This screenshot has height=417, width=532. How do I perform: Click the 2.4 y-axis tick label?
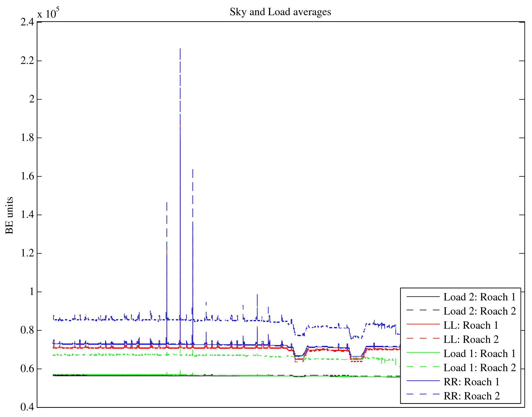pos(27,22)
